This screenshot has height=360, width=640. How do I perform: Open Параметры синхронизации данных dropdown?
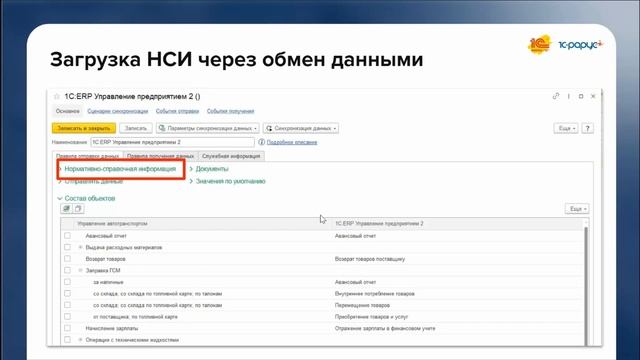(207, 128)
